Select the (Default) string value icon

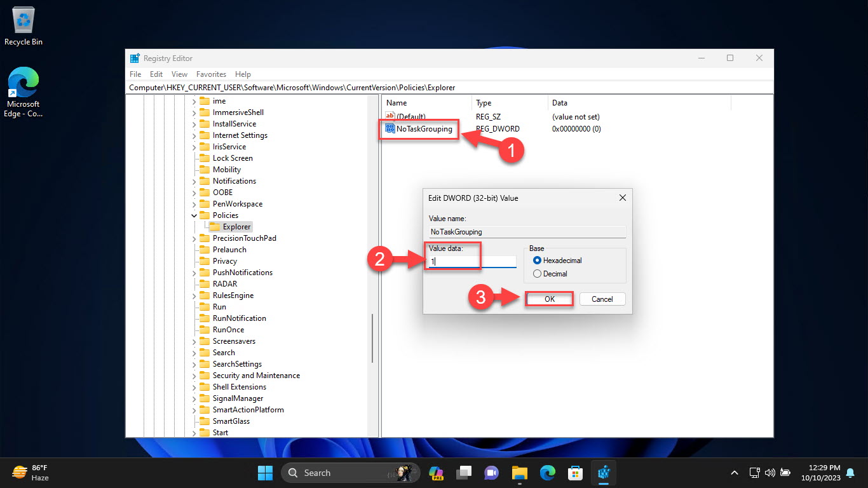(390, 116)
